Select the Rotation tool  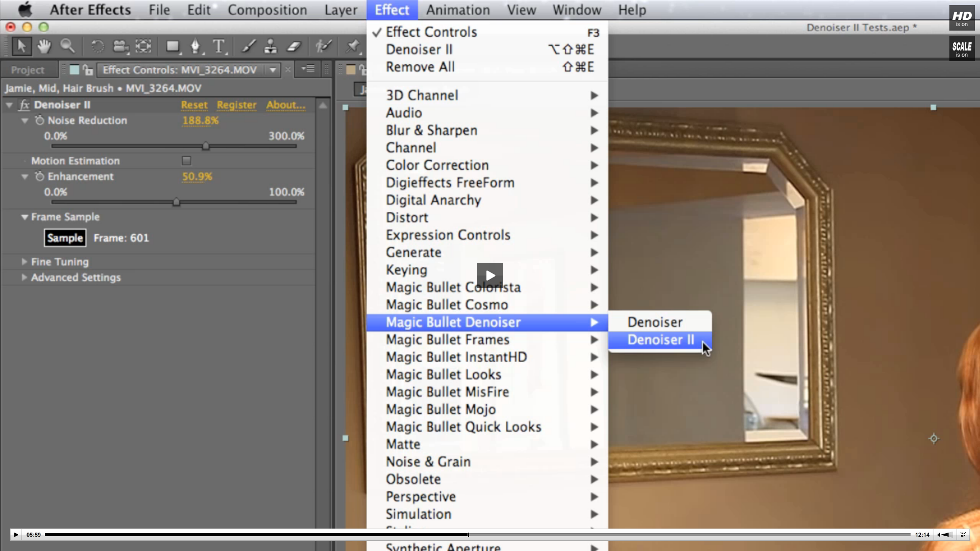pyautogui.click(x=97, y=46)
